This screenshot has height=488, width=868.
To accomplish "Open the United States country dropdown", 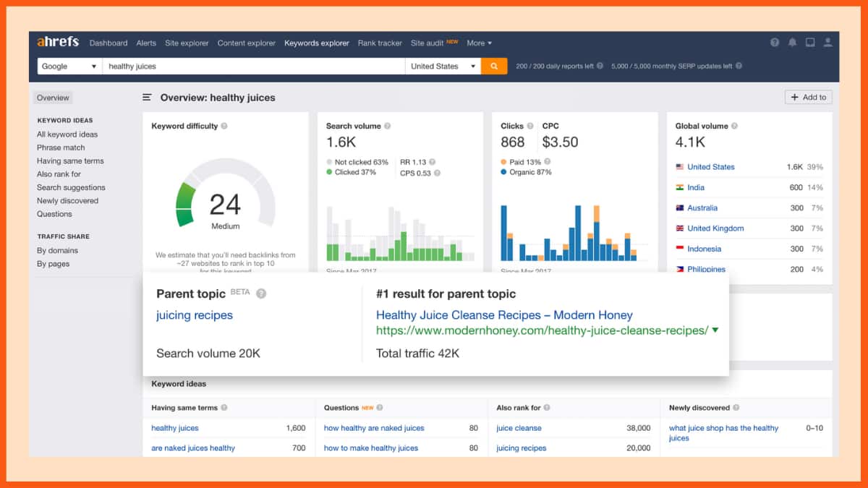I will point(443,66).
